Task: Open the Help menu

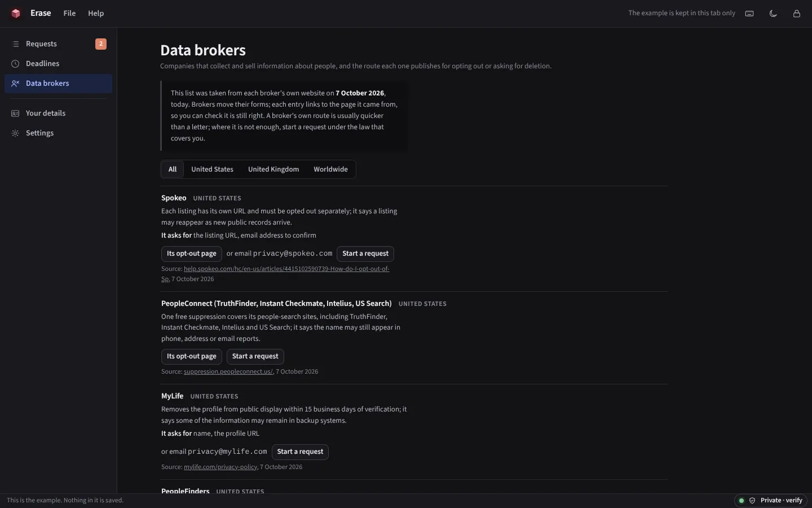Action: click(96, 13)
